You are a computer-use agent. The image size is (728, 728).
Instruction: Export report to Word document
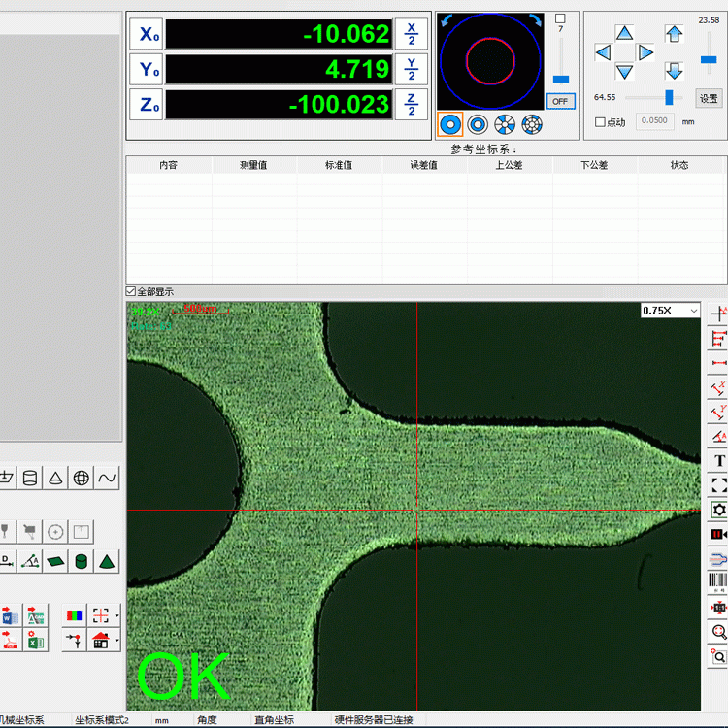10,615
